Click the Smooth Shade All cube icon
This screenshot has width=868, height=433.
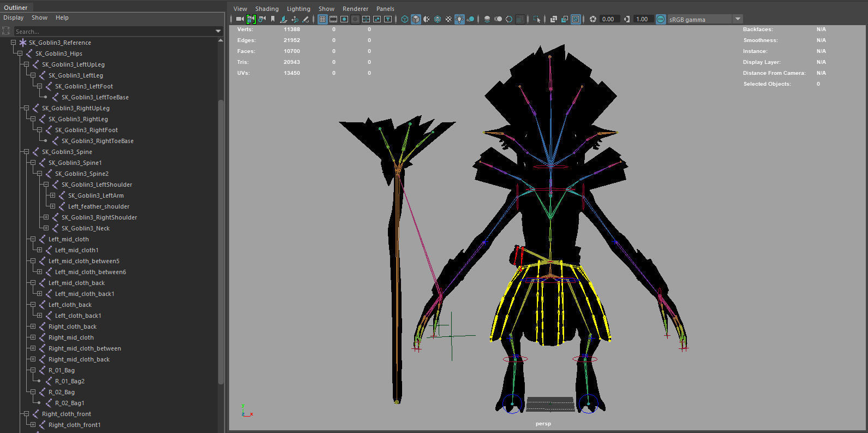(416, 19)
